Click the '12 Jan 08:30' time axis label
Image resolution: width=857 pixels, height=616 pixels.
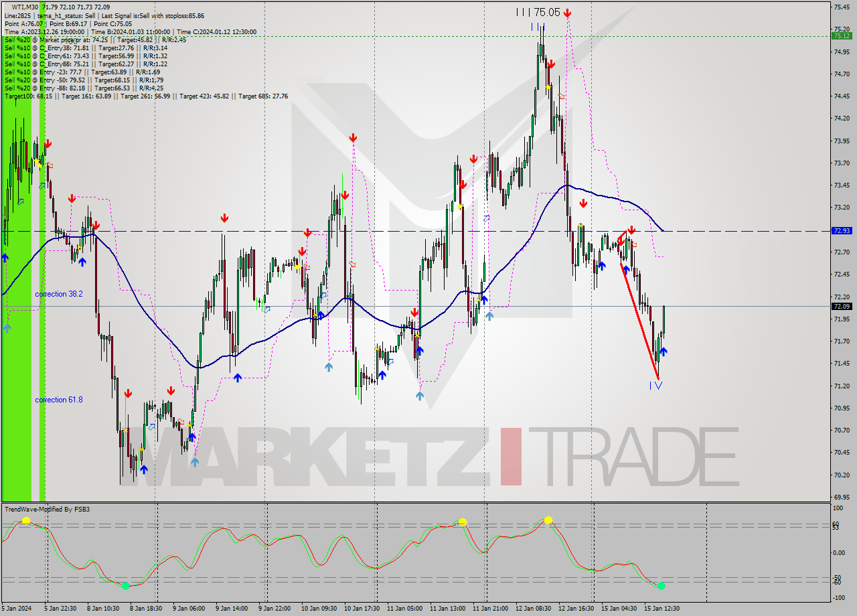(x=533, y=608)
